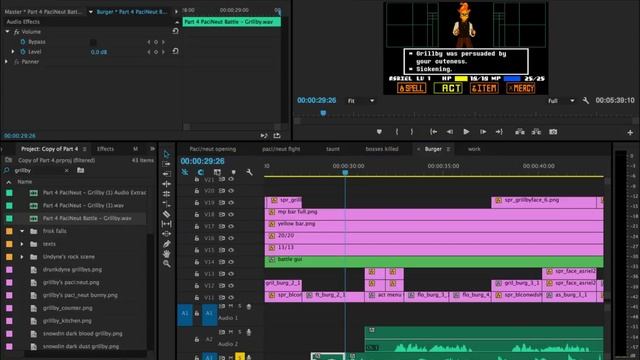Reset the Volume effect
Viewport: 640px width, 360px height.
click(x=176, y=31)
